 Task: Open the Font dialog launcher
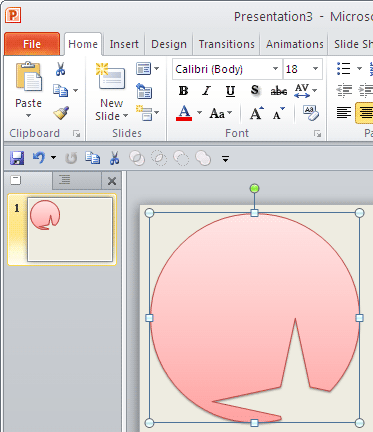318,134
